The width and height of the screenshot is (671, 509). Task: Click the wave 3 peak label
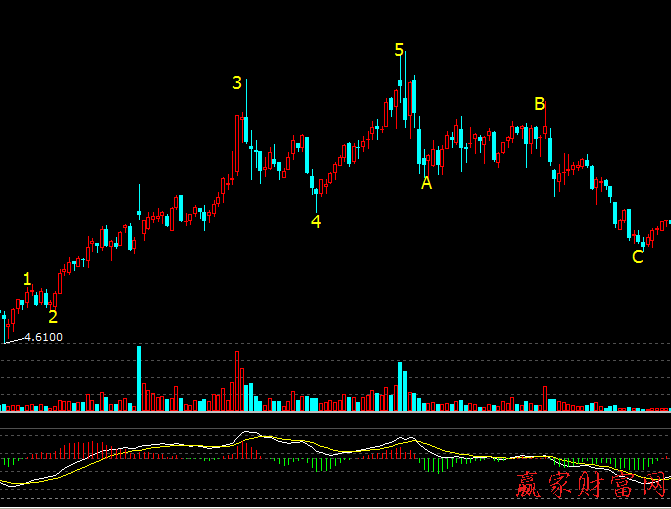point(237,83)
